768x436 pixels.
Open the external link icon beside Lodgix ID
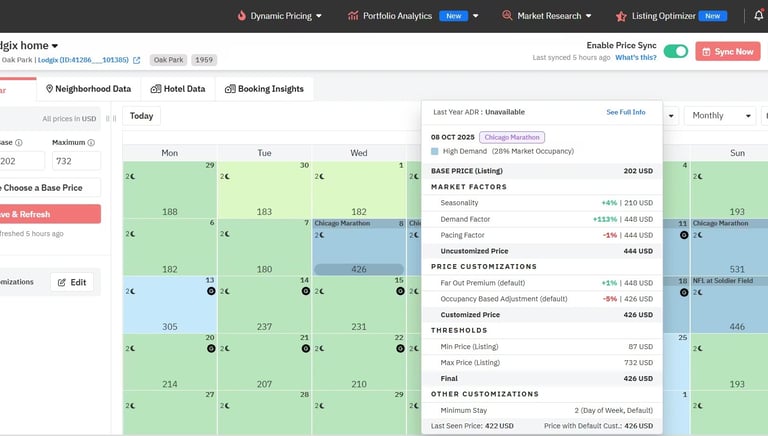137,60
